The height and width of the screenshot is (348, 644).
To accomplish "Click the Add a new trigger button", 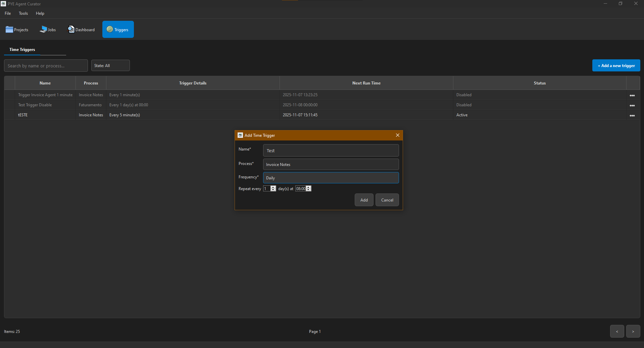I will pyautogui.click(x=616, y=65).
